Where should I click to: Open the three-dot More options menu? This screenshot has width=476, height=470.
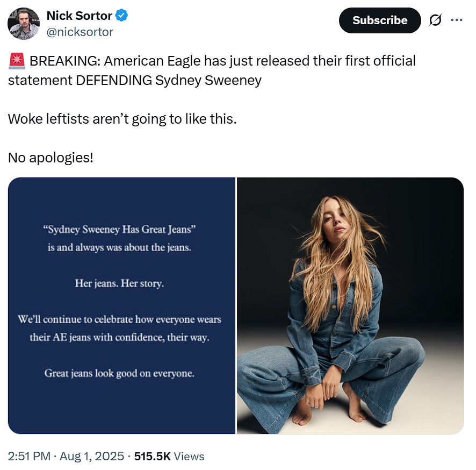click(457, 20)
